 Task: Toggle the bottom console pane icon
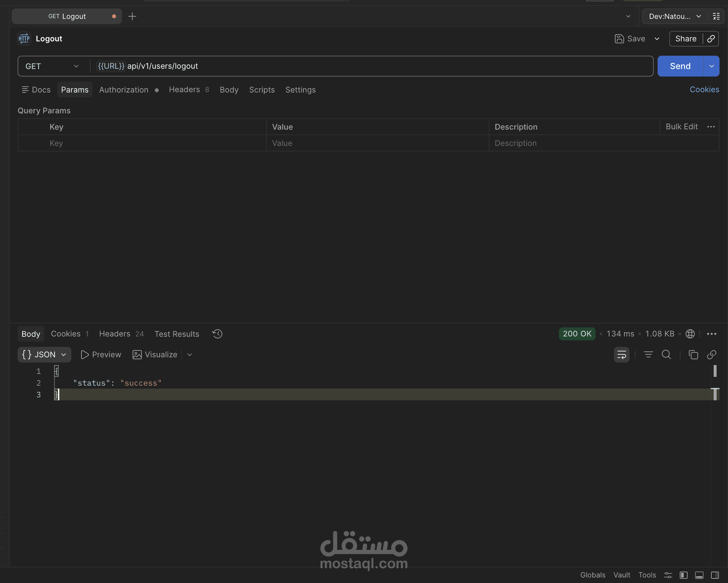pos(699,575)
